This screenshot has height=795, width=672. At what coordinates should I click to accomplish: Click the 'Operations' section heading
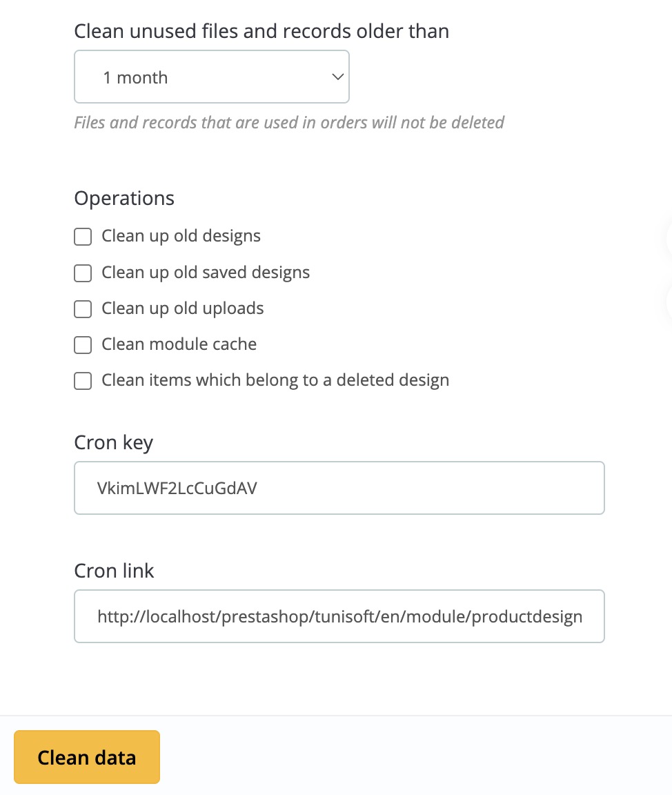tap(124, 199)
